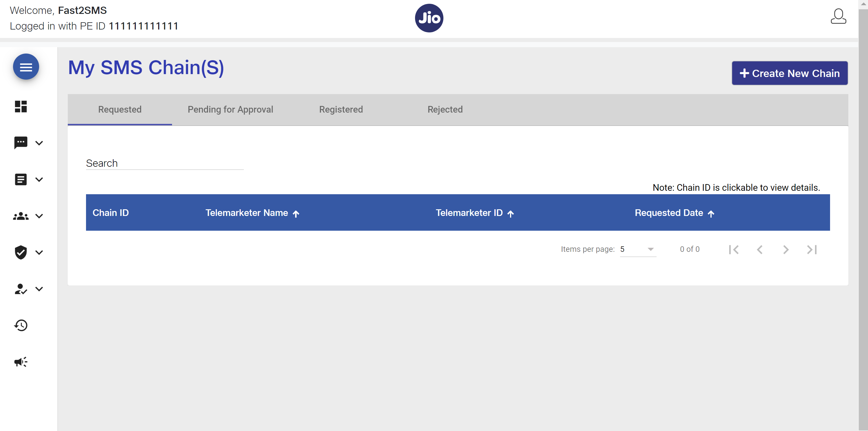Open the user profile icon

(838, 16)
